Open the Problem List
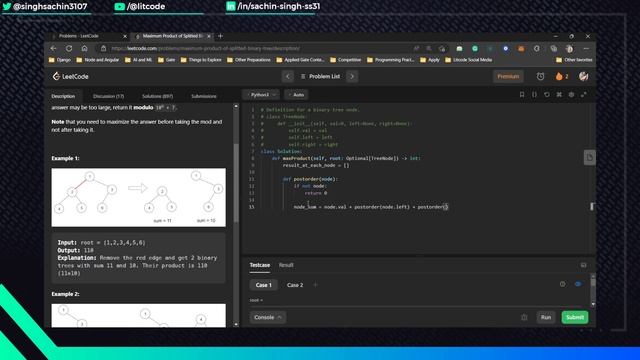 click(320, 76)
